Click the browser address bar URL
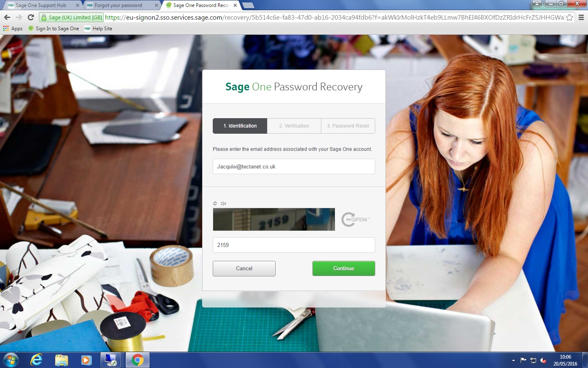The height and width of the screenshot is (368, 588). point(335,17)
